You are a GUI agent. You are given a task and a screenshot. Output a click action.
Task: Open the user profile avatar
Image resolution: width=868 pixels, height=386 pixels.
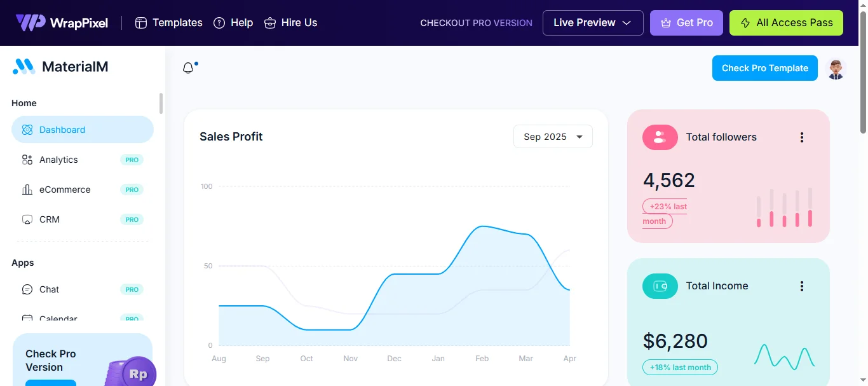tap(836, 69)
